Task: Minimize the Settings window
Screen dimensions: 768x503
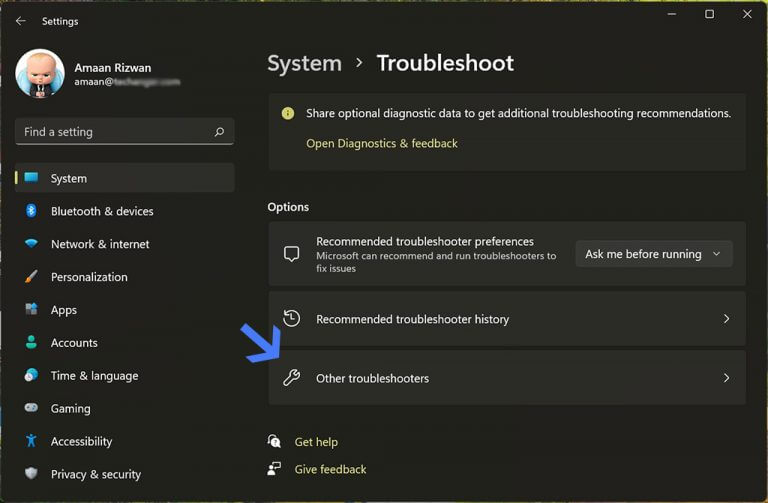Action: click(672, 14)
